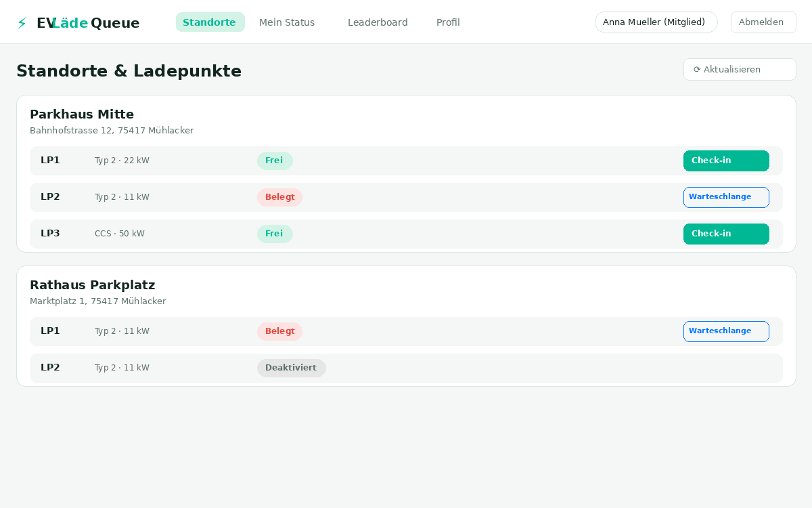This screenshot has height=508, width=812.
Task: Click Typ 2 · 11 kW in Rathaus LP1 row
Action: pyautogui.click(x=122, y=331)
